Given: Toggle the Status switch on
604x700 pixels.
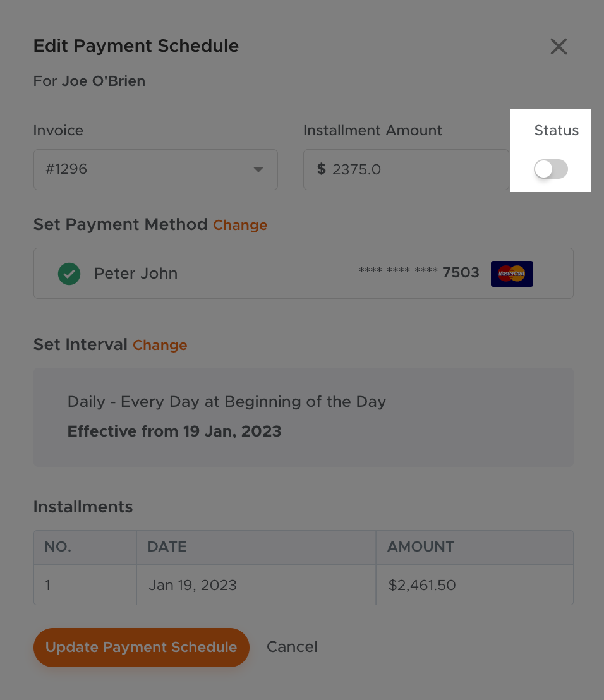Looking at the screenshot, I should 550,169.
